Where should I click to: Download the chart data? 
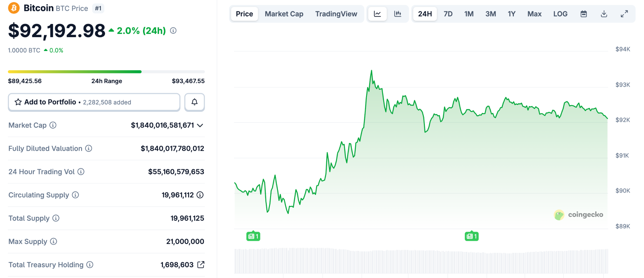604,14
